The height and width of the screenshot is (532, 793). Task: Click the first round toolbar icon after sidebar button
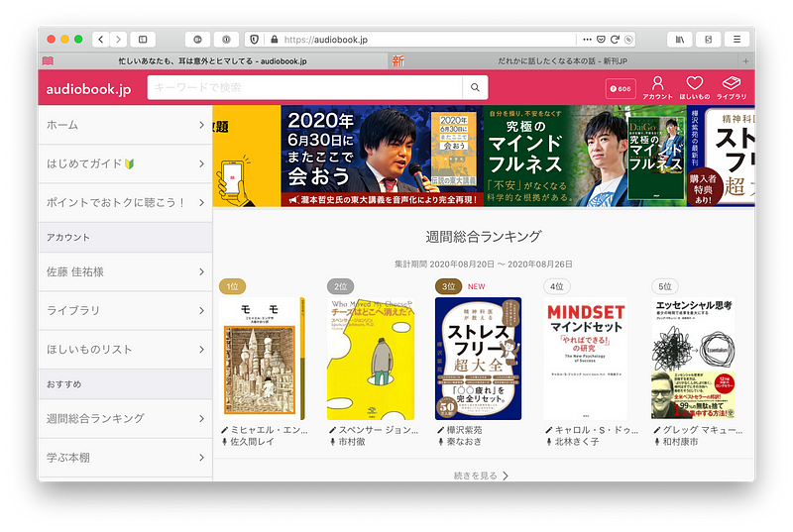coord(197,40)
